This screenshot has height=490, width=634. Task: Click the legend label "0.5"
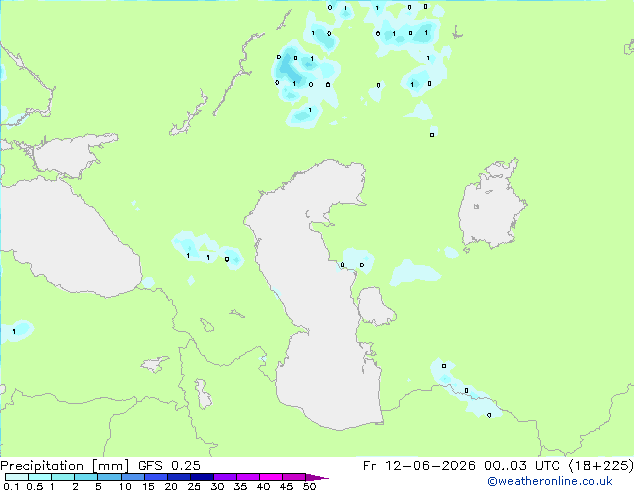pos(34,486)
